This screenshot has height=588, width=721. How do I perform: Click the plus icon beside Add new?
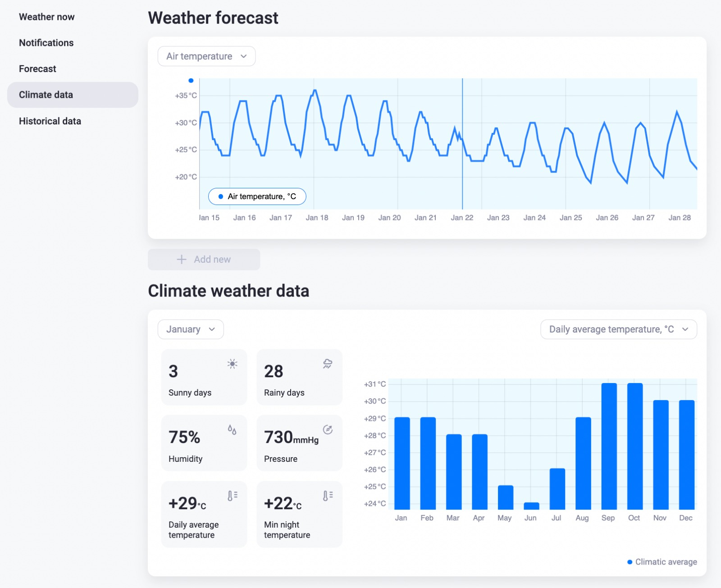[x=182, y=260]
